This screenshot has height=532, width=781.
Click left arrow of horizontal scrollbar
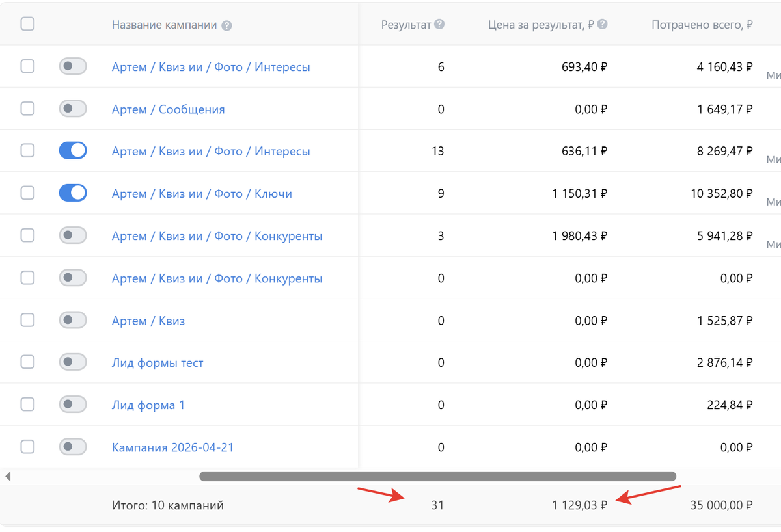click(8, 477)
